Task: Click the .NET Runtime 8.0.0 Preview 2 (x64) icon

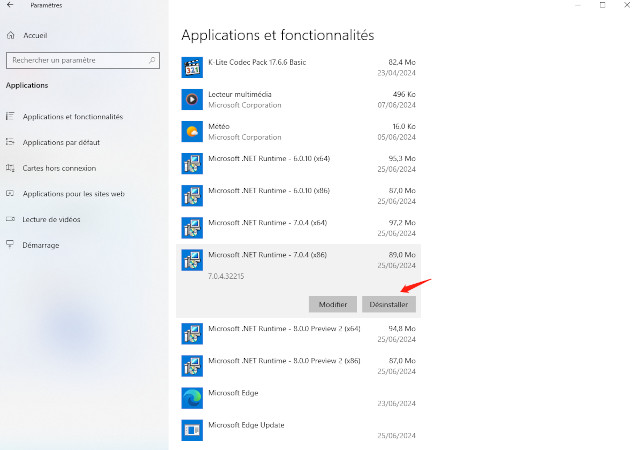Action: coord(192,333)
